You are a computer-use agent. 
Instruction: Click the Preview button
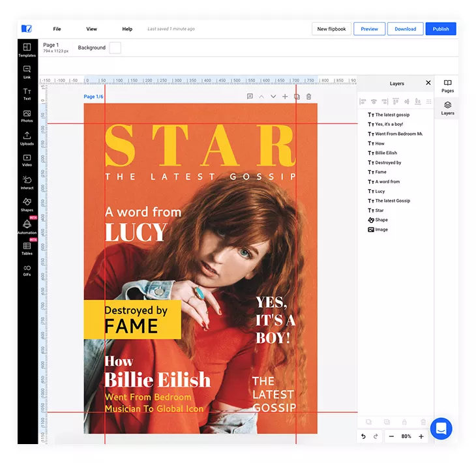[x=370, y=29]
